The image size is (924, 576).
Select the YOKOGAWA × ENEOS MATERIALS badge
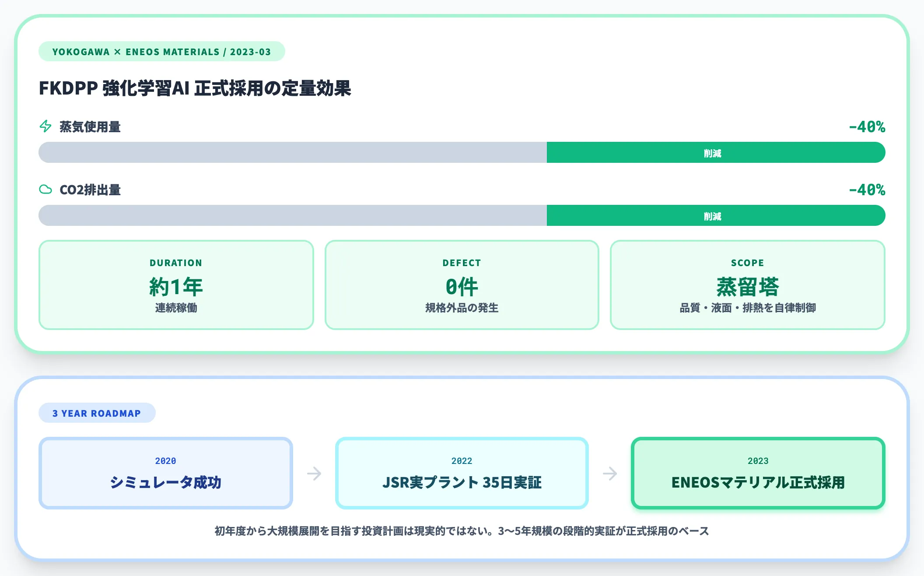[x=162, y=52]
